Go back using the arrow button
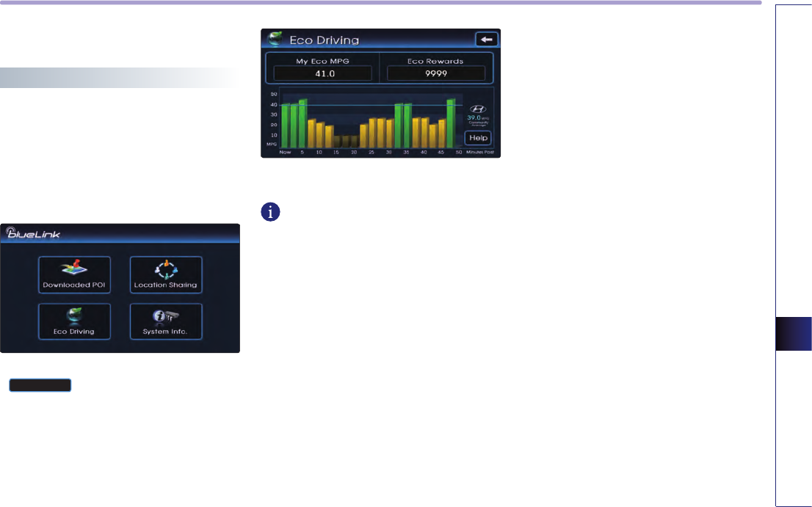 tap(486, 40)
